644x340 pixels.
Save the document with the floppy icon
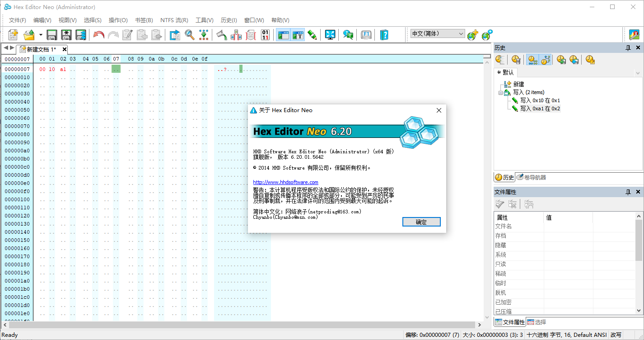click(52, 35)
